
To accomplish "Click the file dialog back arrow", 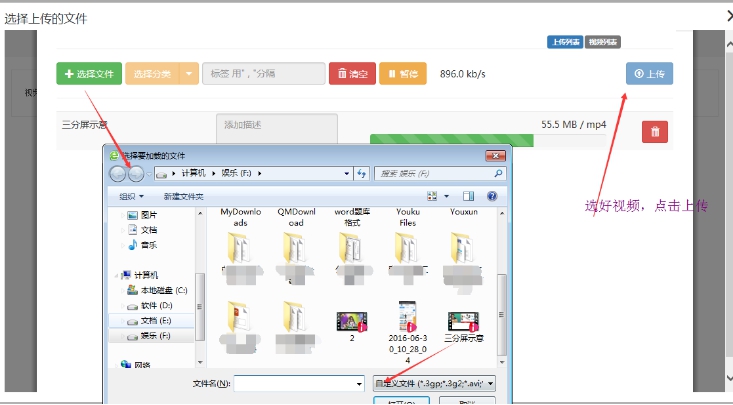I will click(x=119, y=174).
